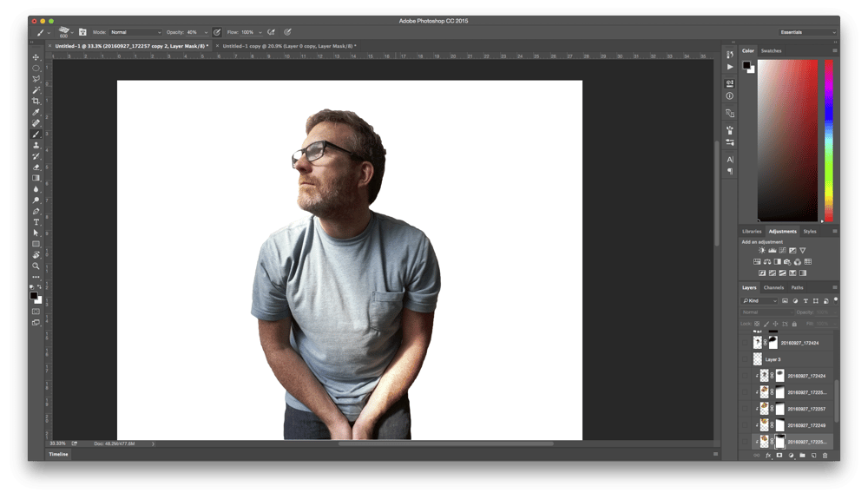The width and height of the screenshot is (868, 499).
Task: Open layer style fx menu
Action: [x=768, y=456]
